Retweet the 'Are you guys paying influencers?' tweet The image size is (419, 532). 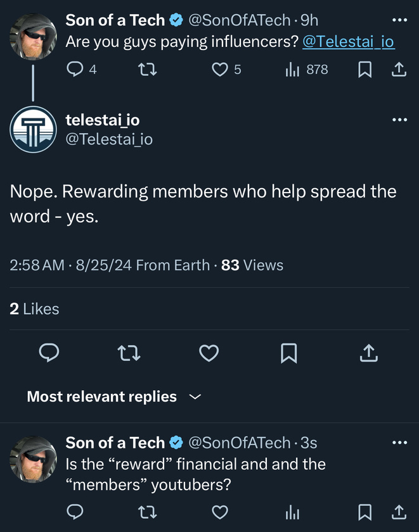148,70
